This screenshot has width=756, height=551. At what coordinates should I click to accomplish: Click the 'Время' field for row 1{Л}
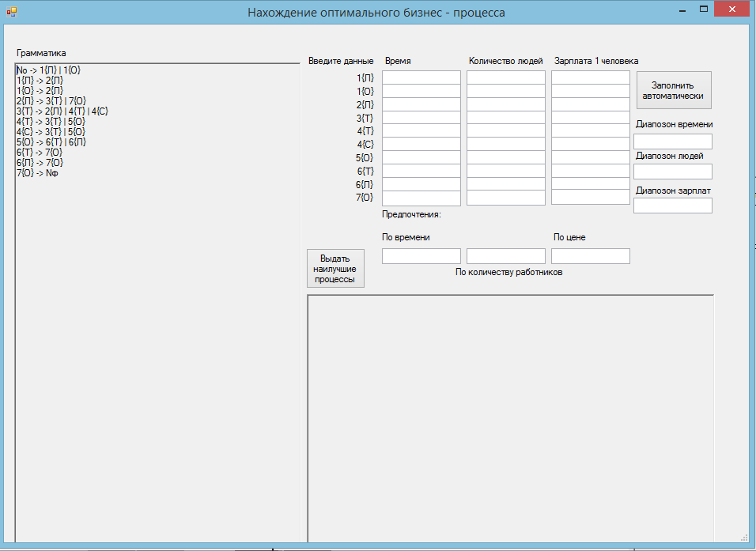coord(421,77)
